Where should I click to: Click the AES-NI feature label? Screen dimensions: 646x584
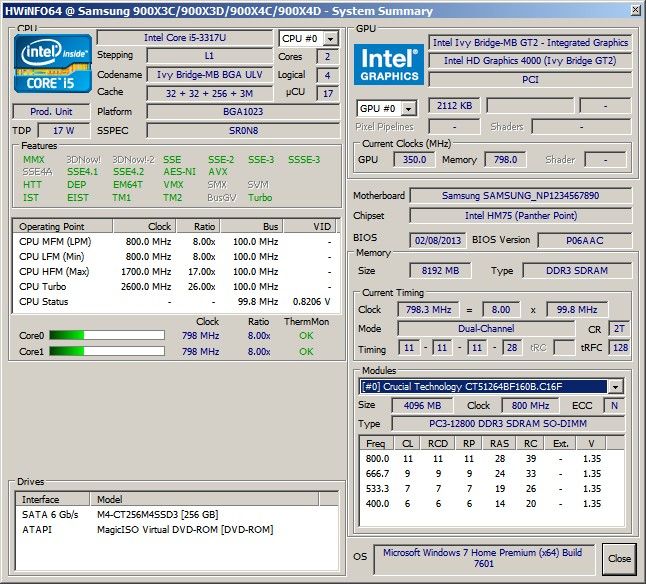point(180,172)
